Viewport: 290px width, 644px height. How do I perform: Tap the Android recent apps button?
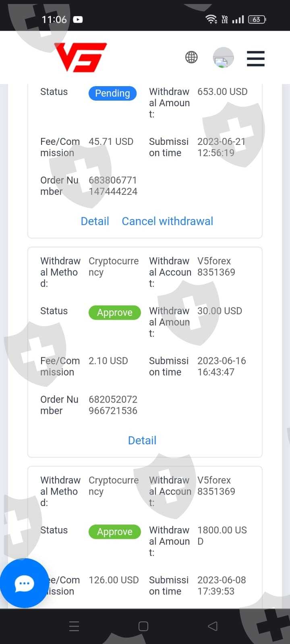tap(74, 626)
